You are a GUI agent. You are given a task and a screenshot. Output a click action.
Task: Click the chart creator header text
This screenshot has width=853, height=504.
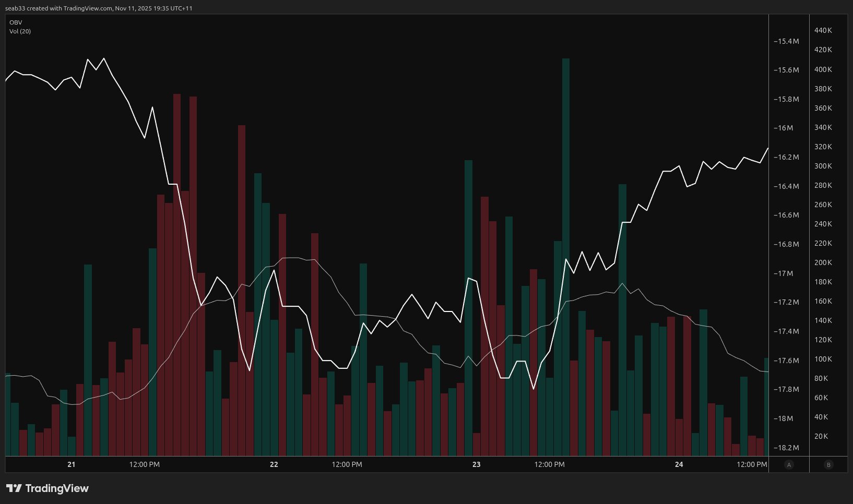pos(99,8)
